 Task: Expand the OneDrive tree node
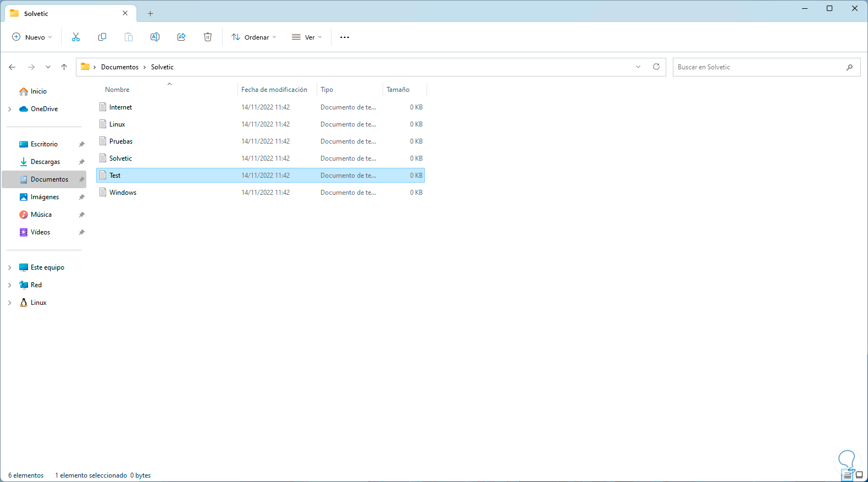pyautogui.click(x=10, y=109)
